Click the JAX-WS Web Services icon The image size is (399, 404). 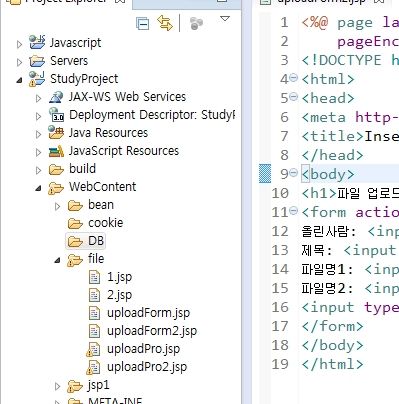click(56, 97)
